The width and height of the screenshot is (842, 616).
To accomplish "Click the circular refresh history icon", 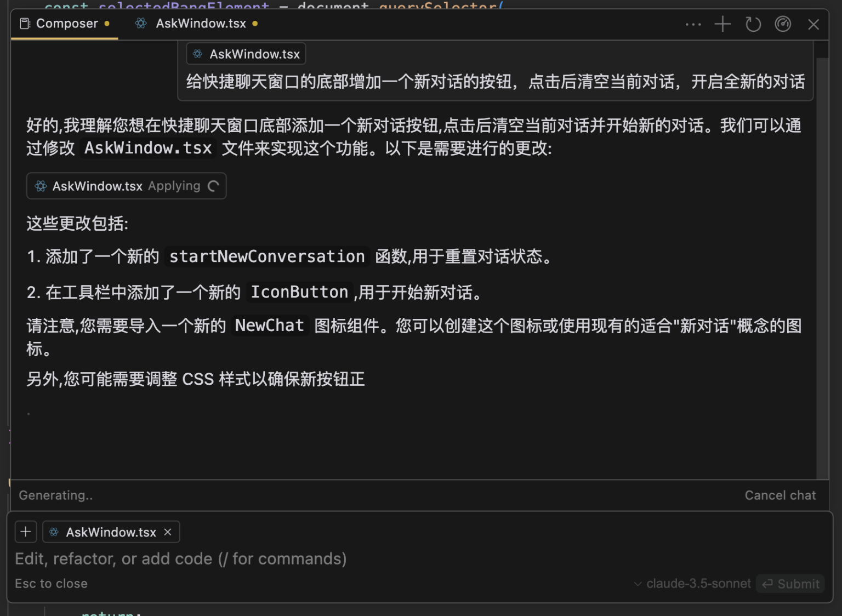I will click(x=753, y=24).
